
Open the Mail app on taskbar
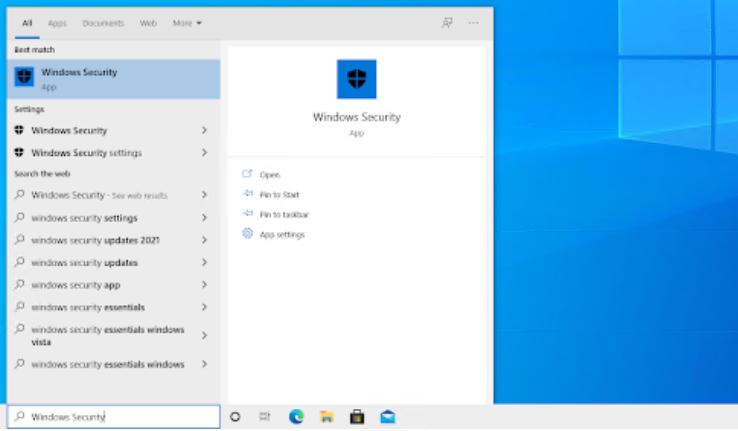pyautogui.click(x=387, y=417)
